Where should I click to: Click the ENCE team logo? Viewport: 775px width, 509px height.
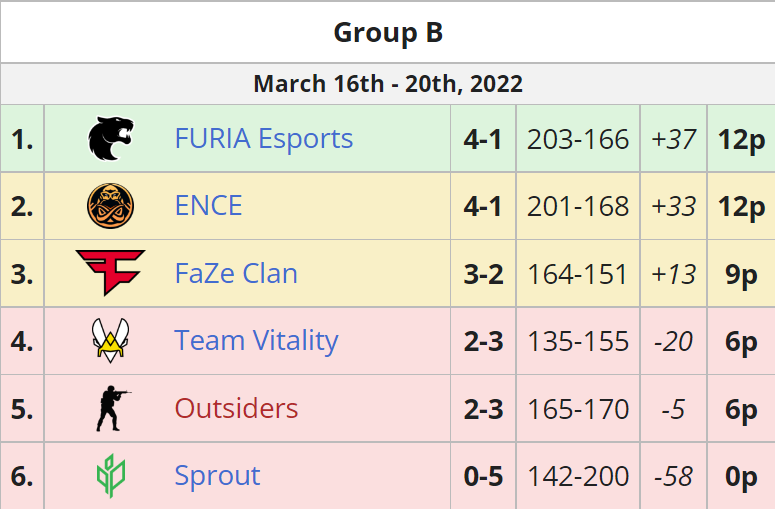110,206
